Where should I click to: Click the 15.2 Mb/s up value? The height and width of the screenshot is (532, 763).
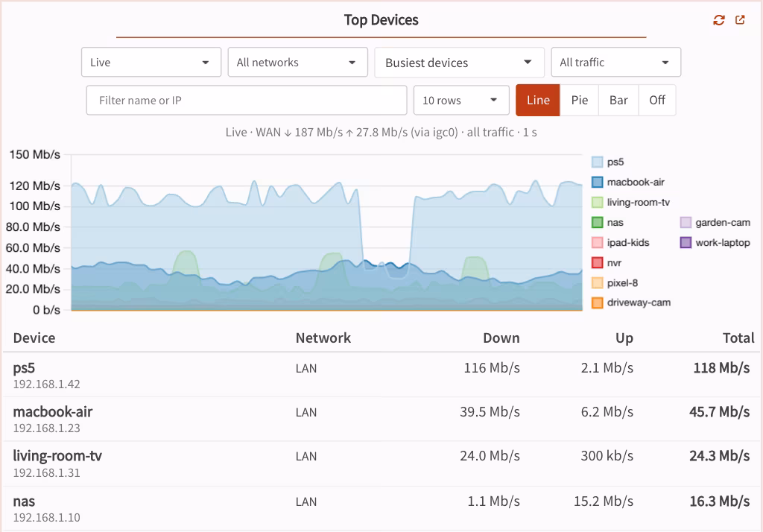tap(604, 501)
